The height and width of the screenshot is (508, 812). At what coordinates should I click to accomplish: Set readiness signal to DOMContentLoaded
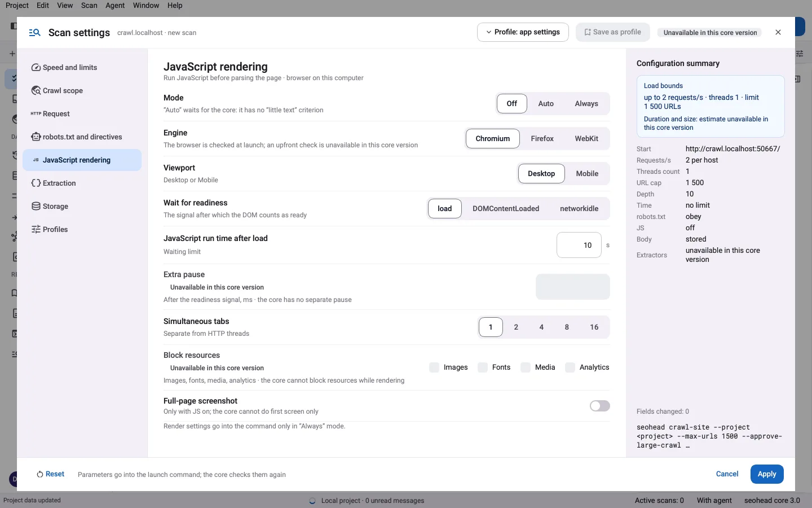click(x=506, y=209)
